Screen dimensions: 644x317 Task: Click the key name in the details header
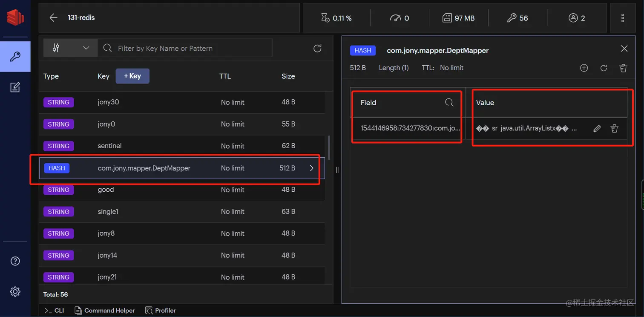coord(437,51)
